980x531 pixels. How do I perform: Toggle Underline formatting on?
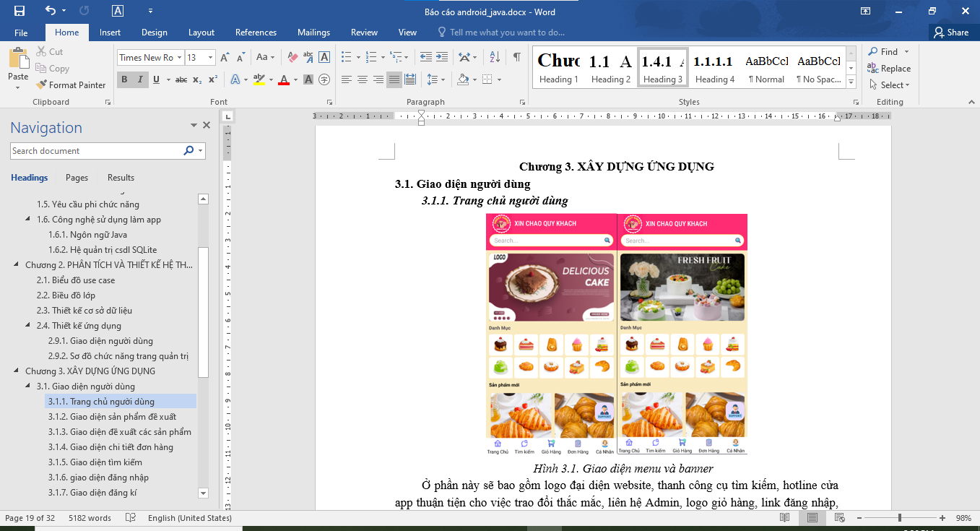[x=156, y=79]
